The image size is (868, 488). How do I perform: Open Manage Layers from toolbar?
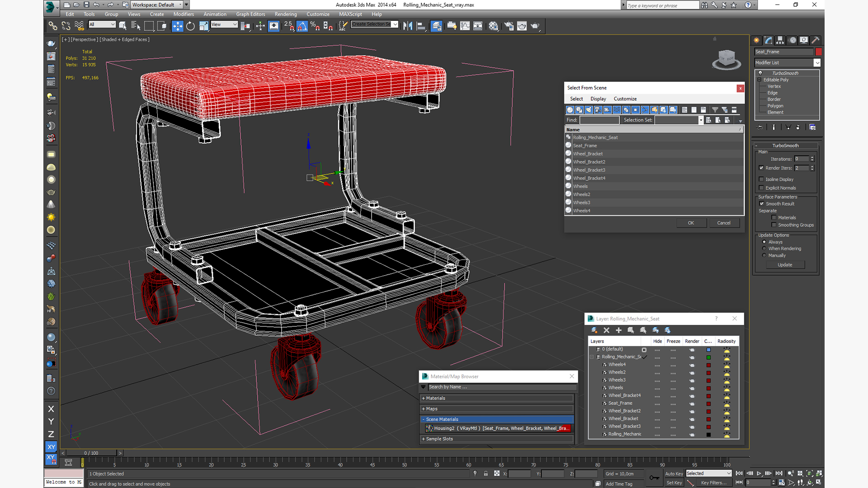[x=436, y=26]
